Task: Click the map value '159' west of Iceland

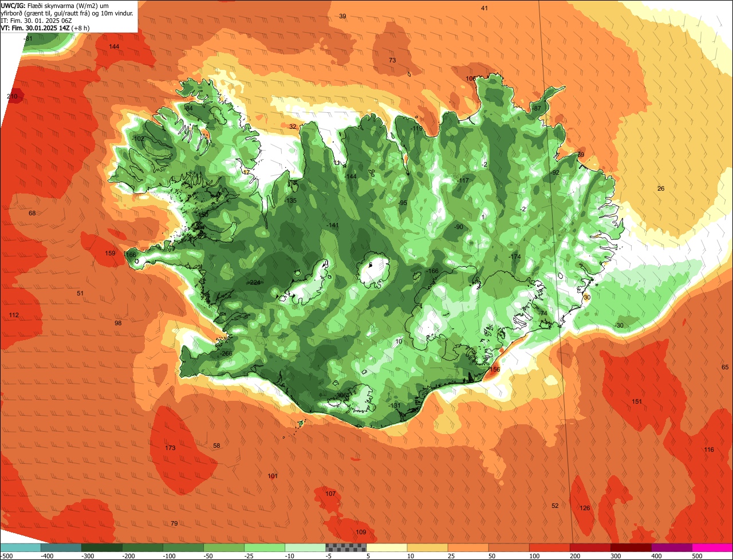Action: click(x=110, y=253)
